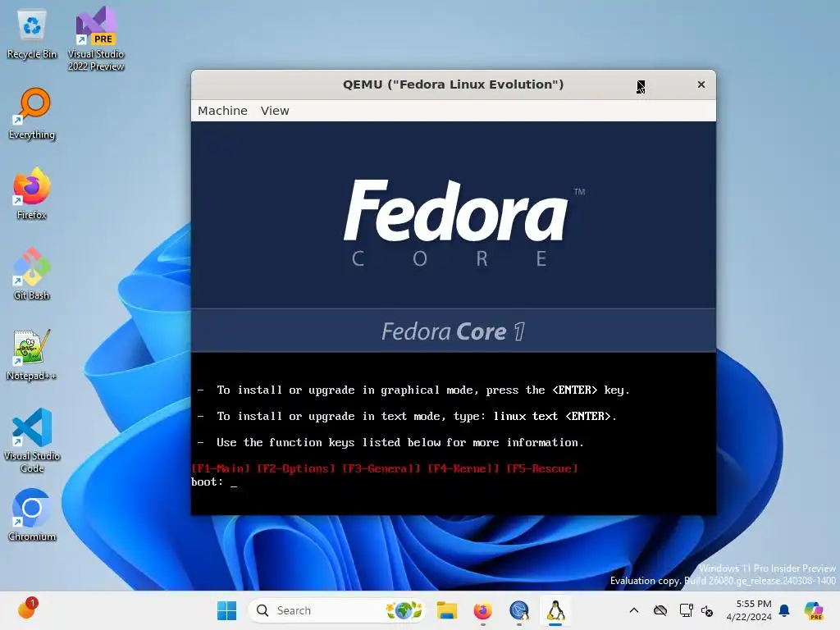Launch Notepad++ from the desktop
The image size is (840, 630).
tap(32, 354)
